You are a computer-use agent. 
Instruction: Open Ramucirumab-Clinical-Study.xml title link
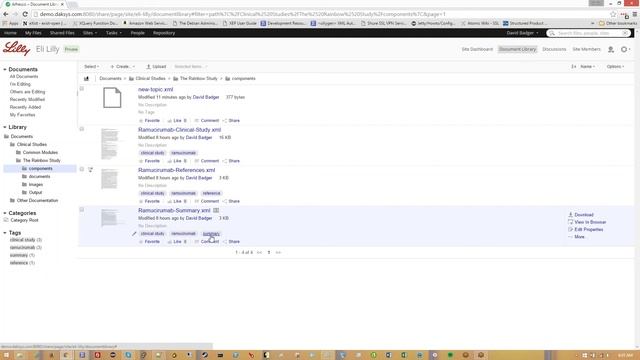pos(179,130)
